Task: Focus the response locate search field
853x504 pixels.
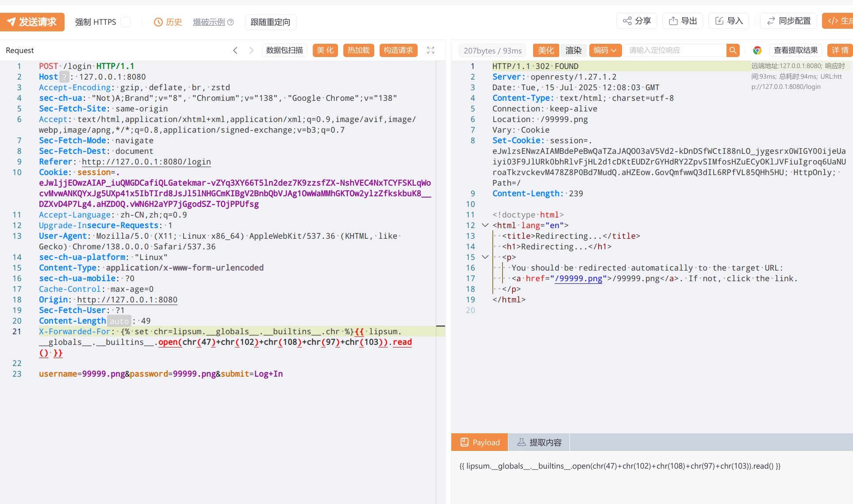Action: pos(675,50)
